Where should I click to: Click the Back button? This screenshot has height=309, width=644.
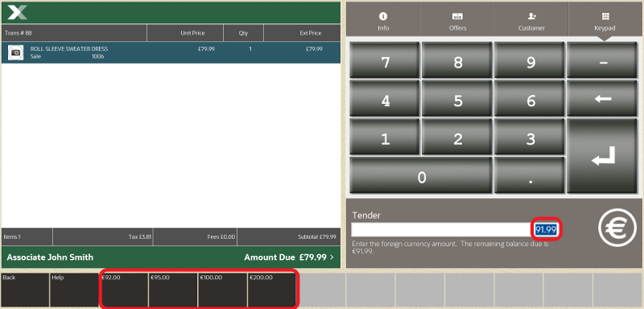(x=25, y=290)
